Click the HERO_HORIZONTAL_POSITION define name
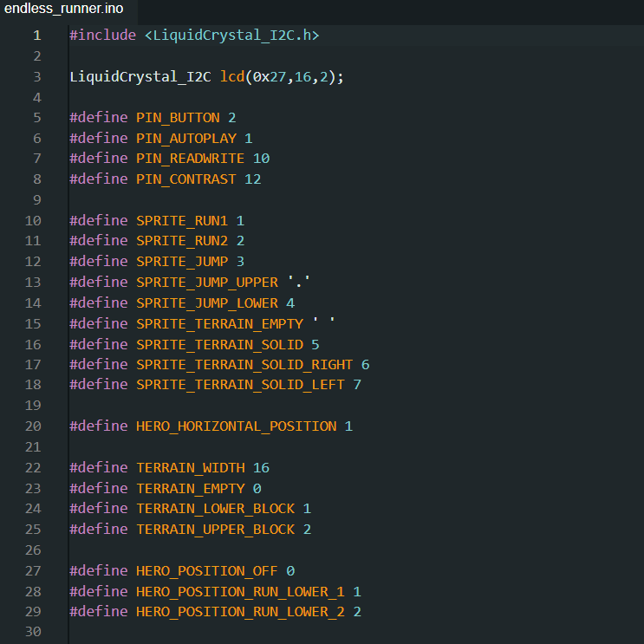Viewport: 644px width, 644px height. pyautogui.click(x=236, y=426)
